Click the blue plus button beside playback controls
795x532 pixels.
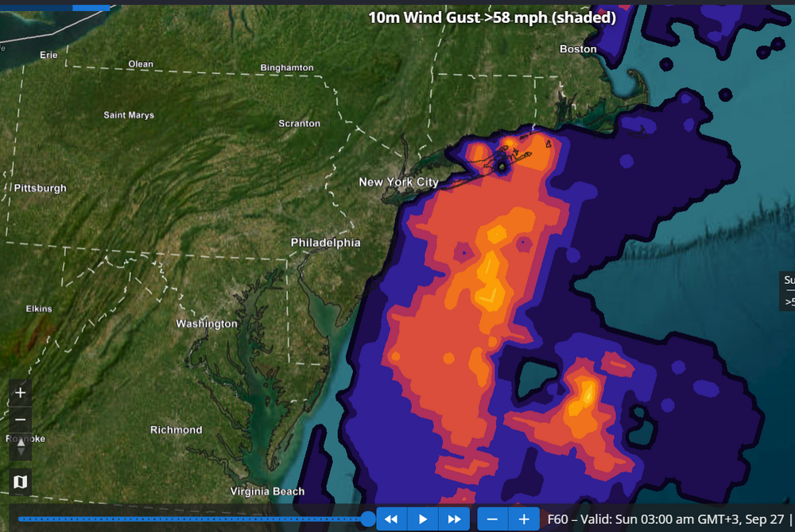click(x=524, y=518)
